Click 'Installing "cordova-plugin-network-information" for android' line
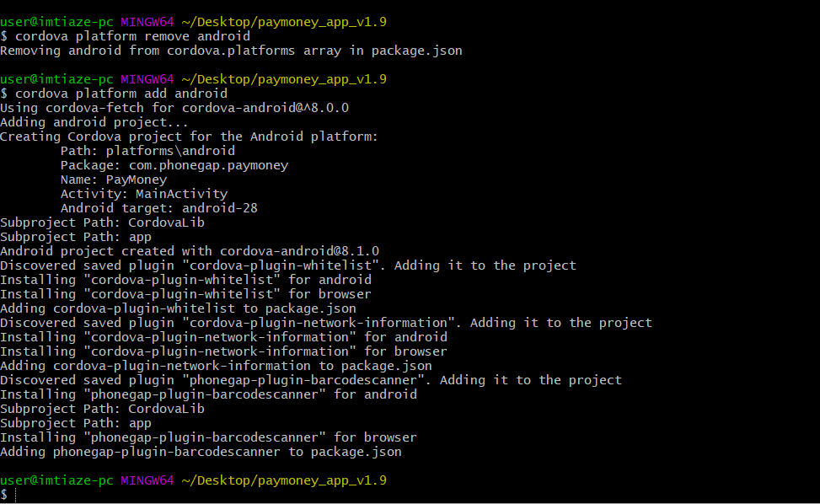 [x=223, y=337]
